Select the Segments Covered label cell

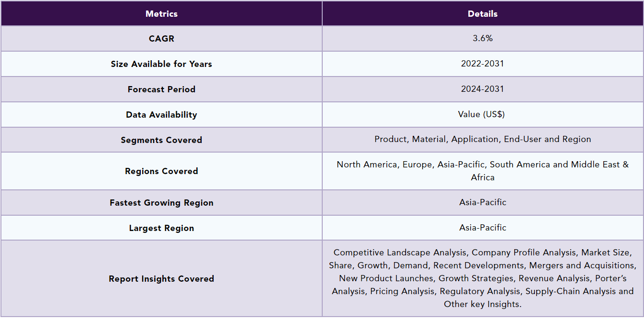(161, 140)
